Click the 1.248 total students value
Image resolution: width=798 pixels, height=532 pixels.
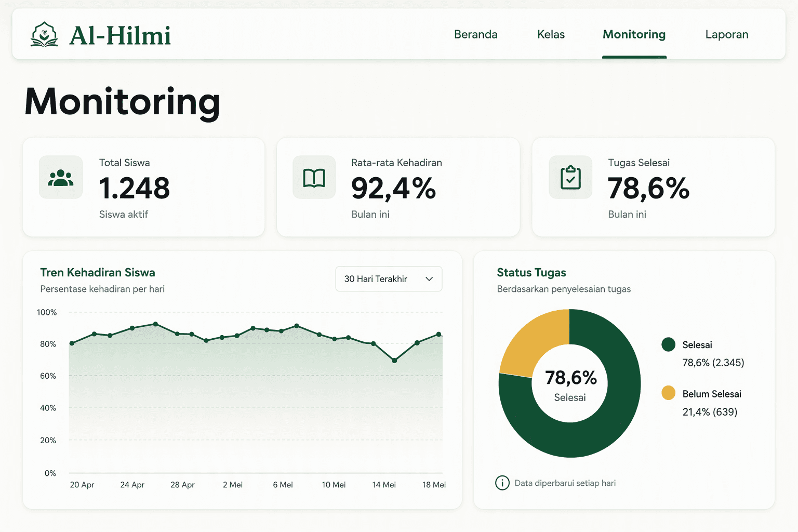click(135, 188)
